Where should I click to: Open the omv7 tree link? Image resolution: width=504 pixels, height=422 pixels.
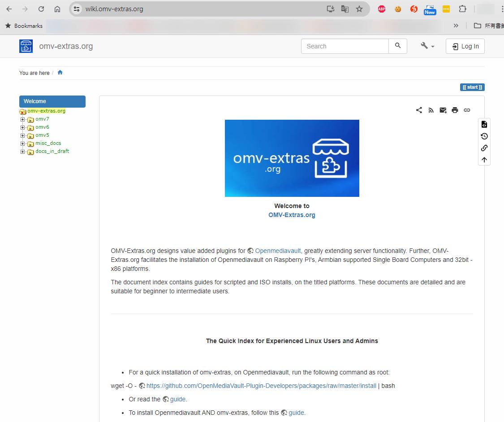coord(42,119)
